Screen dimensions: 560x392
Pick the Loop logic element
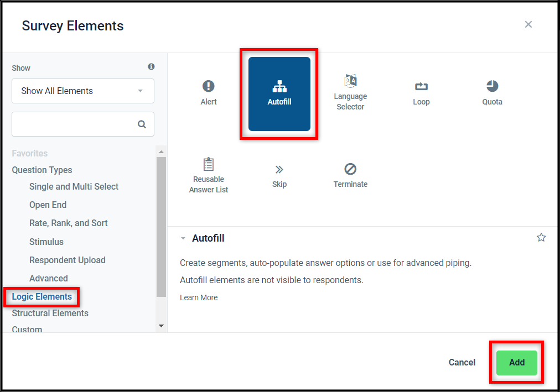click(421, 93)
